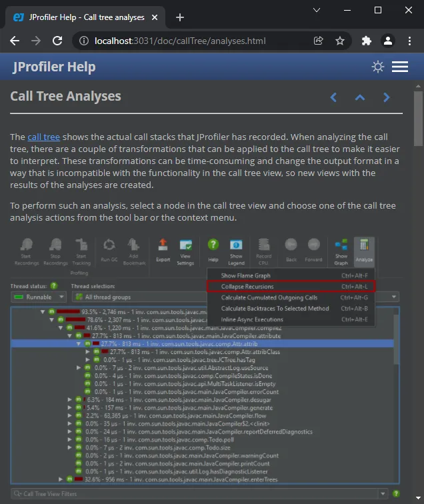Go to next help page arrow
This screenshot has width=424, height=504.
[x=387, y=97]
